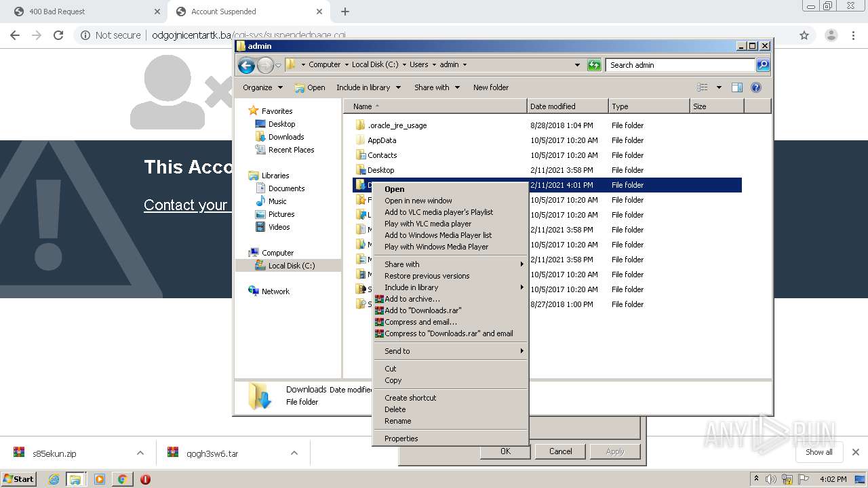The height and width of the screenshot is (488, 868).
Task: Toggle the preview pane icon
Action: [x=737, y=87]
